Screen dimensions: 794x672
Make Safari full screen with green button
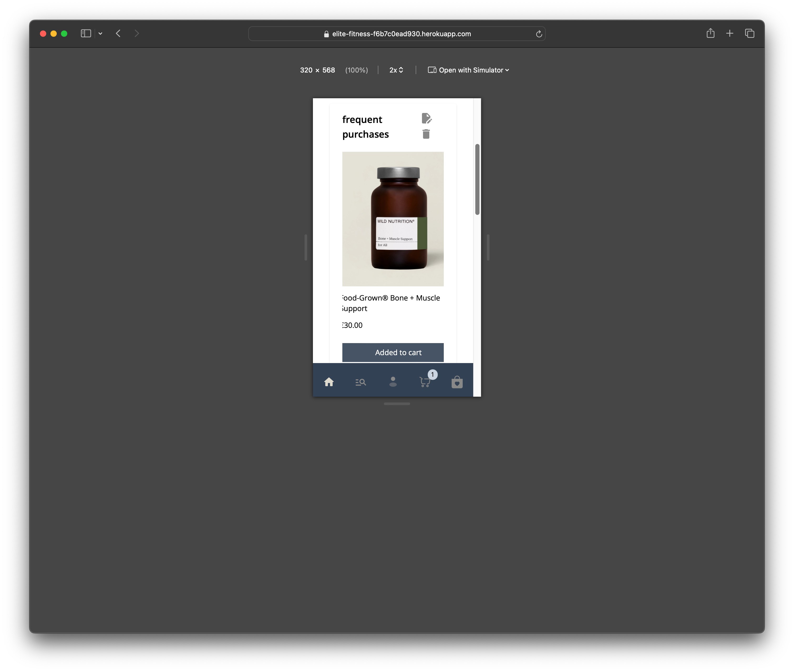[64, 34]
